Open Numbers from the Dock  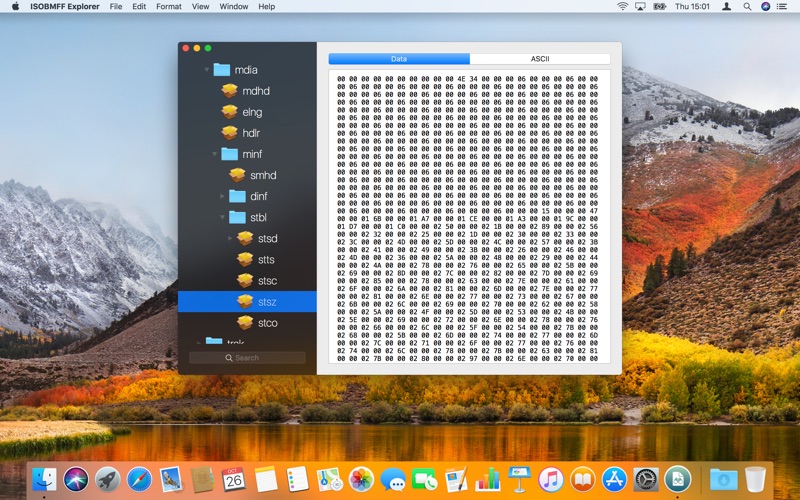click(x=488, y=480)
